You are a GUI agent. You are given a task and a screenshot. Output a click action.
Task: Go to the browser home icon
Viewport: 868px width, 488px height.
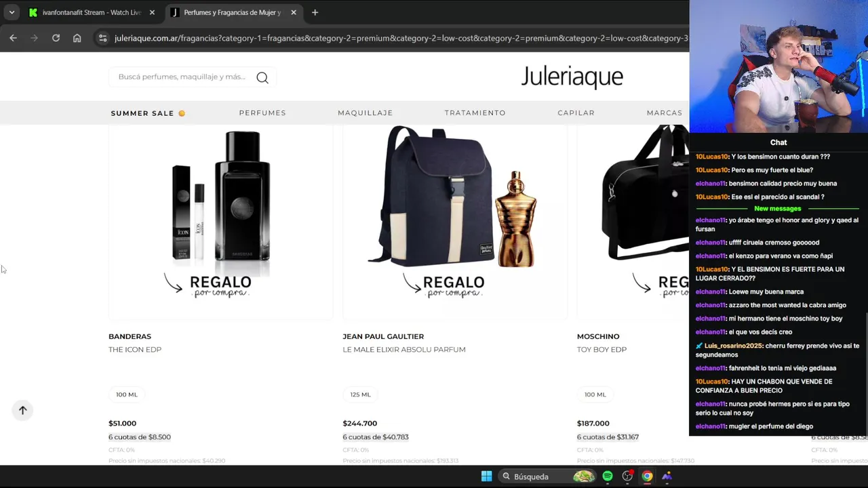[x=77, y=38]
